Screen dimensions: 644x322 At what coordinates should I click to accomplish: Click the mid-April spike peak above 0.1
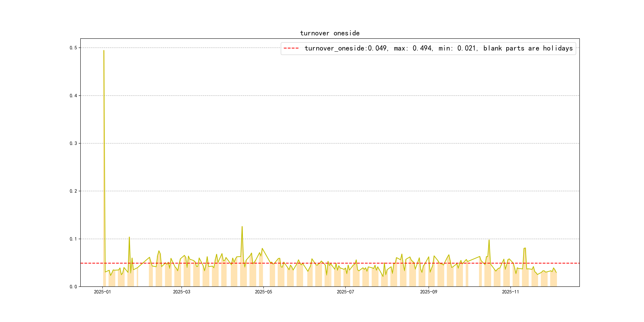[242, 227]
